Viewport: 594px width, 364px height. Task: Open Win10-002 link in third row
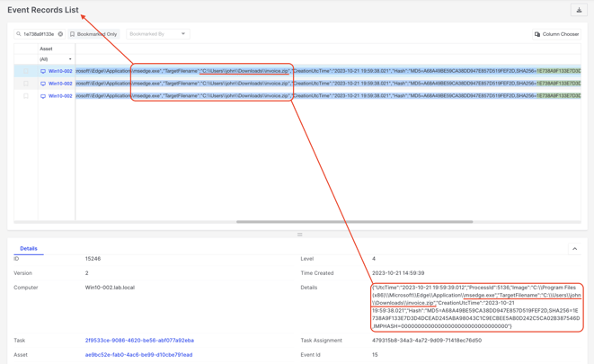[60, 96]
